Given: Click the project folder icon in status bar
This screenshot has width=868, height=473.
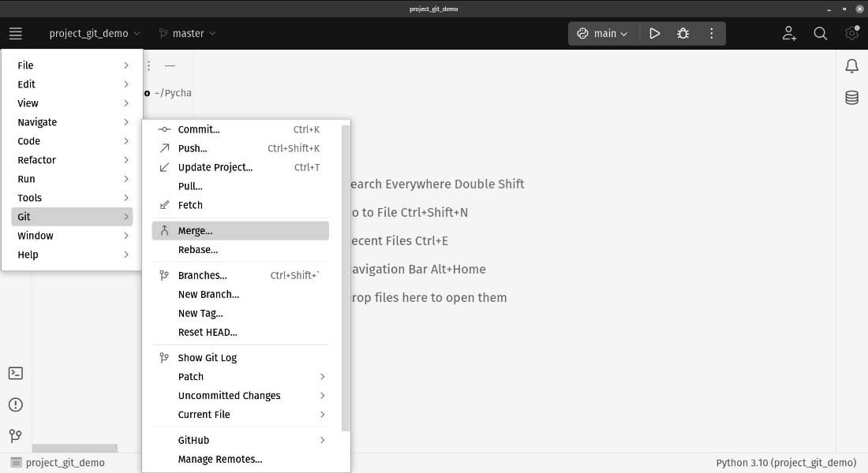Looking at the screenshot, I should (x=16, y=463).
